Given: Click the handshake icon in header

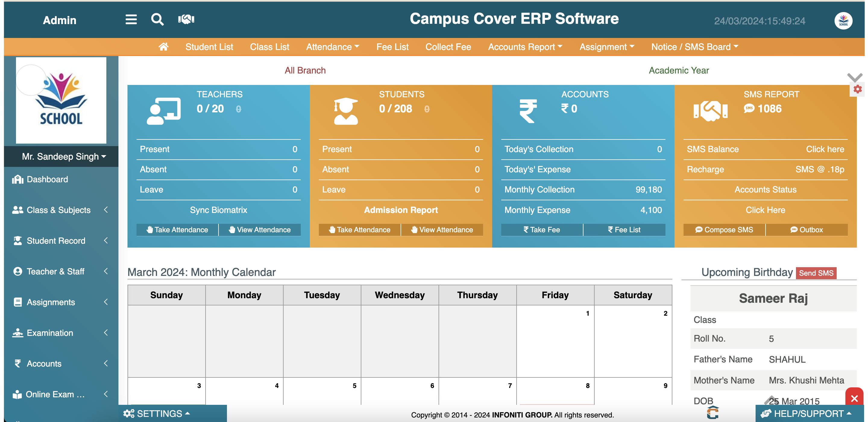Looking at the screenshot, I should 186,19.
